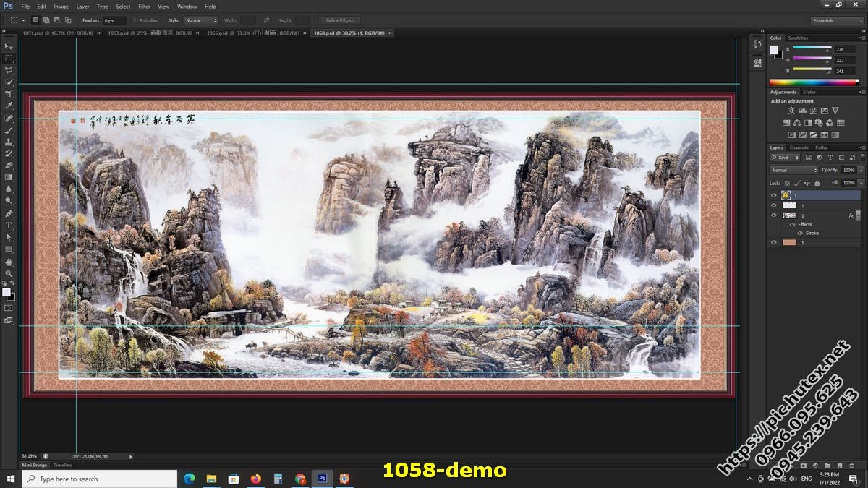Select the Pen tool
This screenshot has height=488, width=868.
coord(9,213)
